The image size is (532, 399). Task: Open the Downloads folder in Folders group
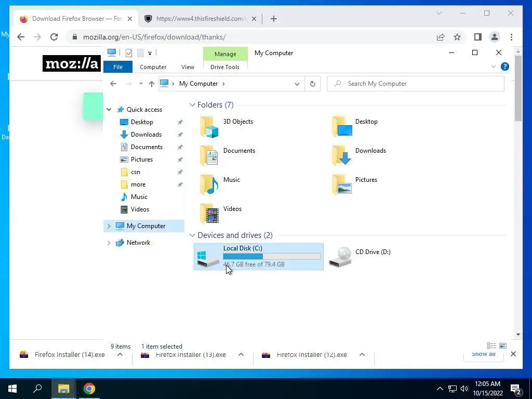tap(359, 155)
